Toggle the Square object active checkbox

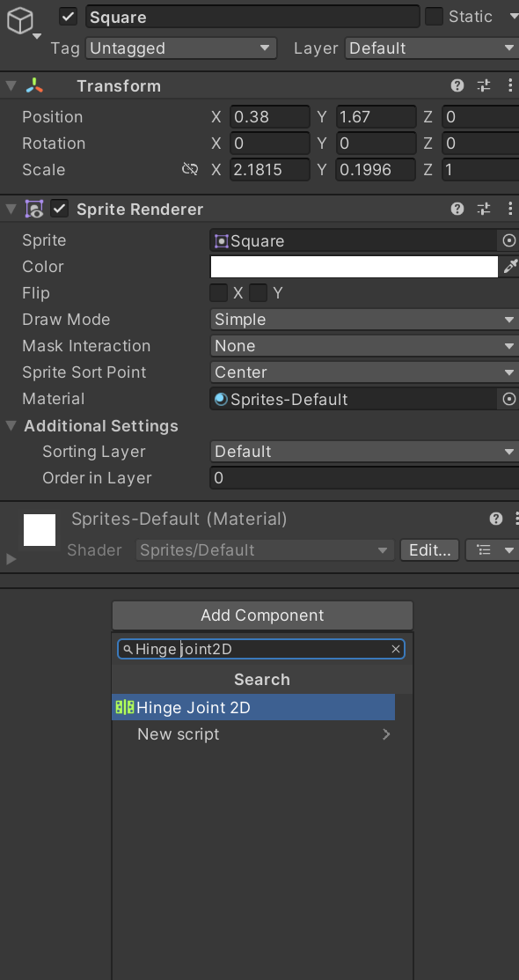point(68,17)
